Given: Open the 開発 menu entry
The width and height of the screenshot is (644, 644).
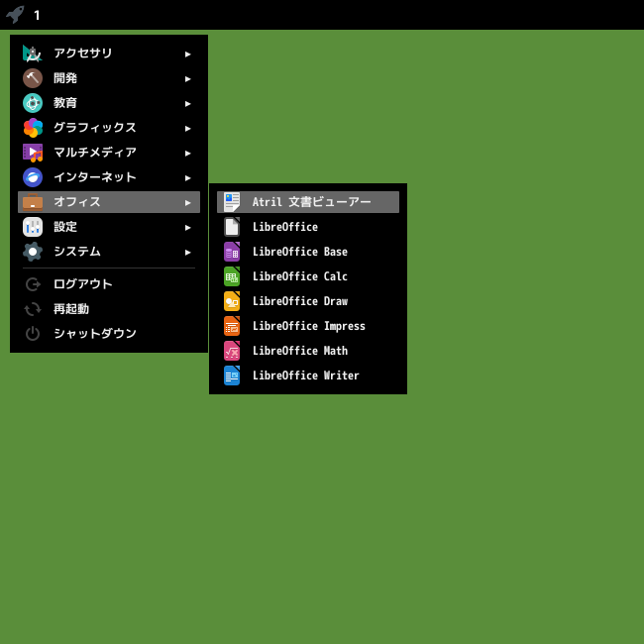Looking at the screenshot, I should click(109, 78).
